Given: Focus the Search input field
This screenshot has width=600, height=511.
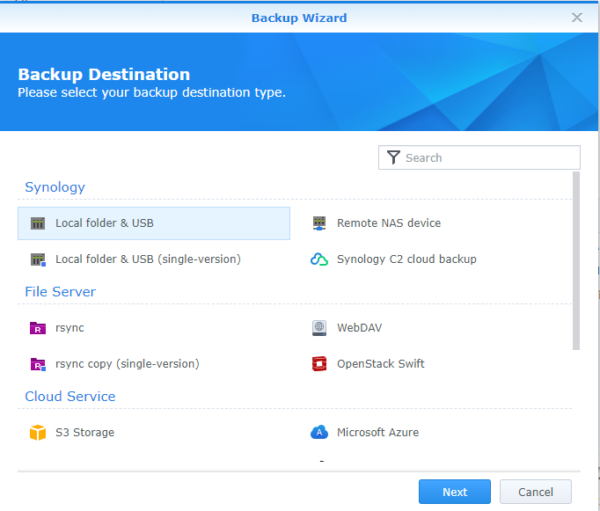Looking at the screenshot, I should [479, 157].
